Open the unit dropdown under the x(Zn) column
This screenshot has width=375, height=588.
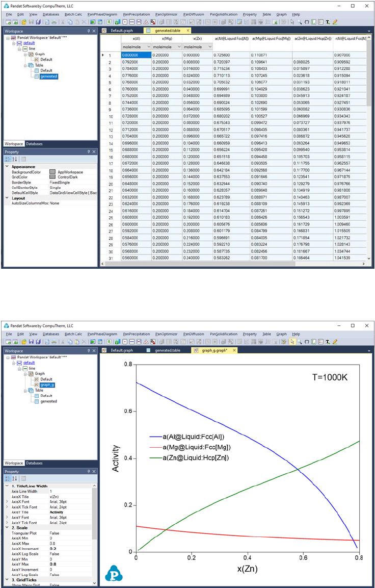click(x=210, y=46)
